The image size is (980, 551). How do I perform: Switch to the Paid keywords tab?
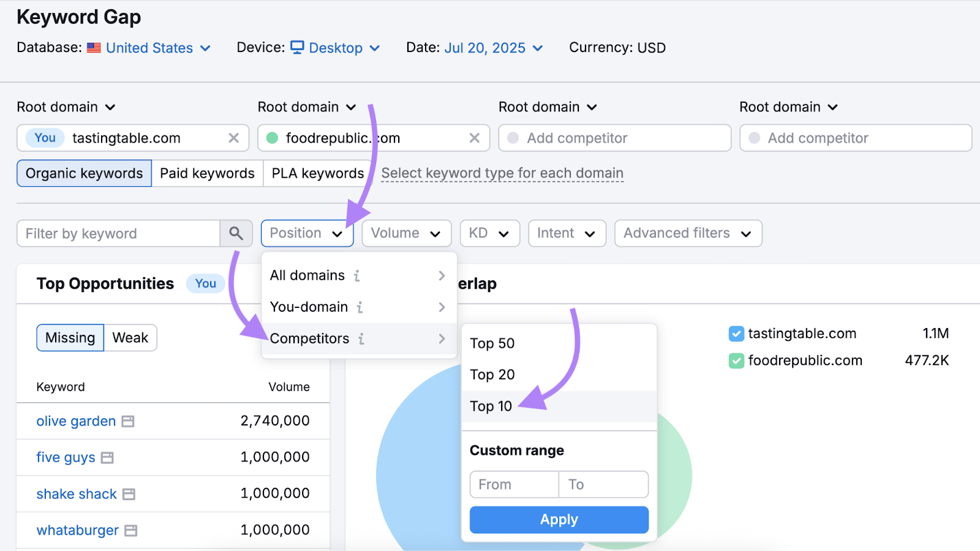pos(207,174)
